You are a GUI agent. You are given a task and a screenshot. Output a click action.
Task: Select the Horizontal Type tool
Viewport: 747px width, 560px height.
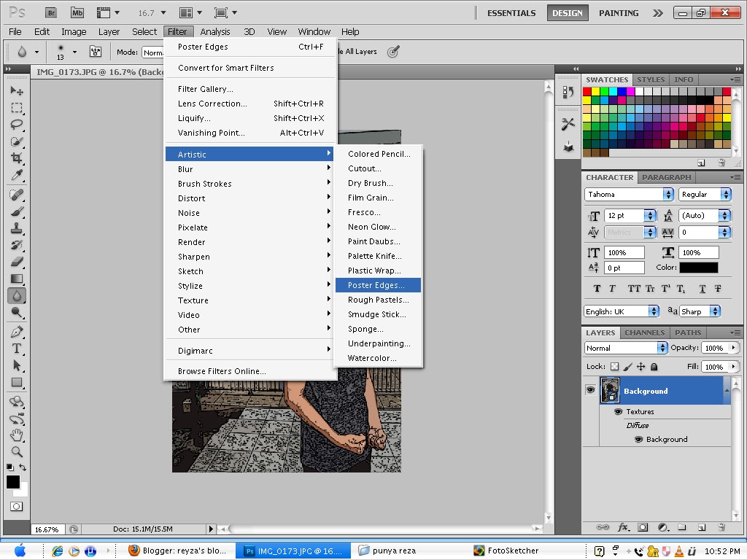pyautogui.click(x=17, y=349)
